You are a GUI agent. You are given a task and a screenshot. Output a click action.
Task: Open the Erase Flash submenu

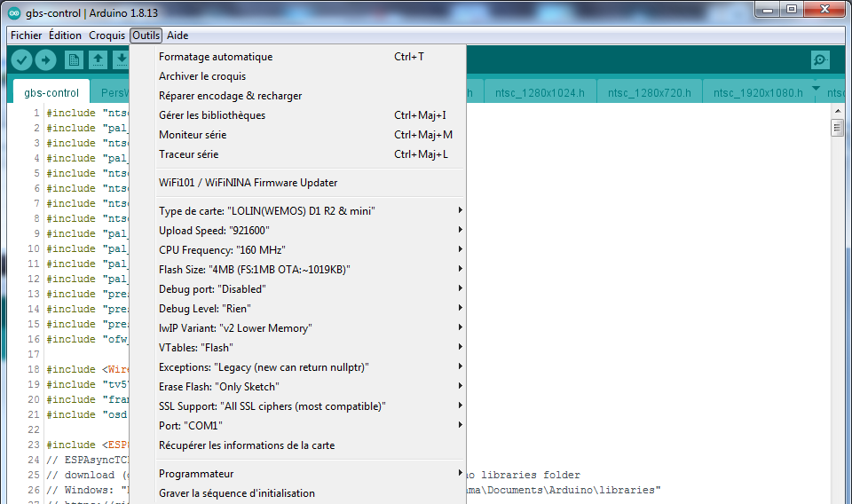[x=311, y=387]
